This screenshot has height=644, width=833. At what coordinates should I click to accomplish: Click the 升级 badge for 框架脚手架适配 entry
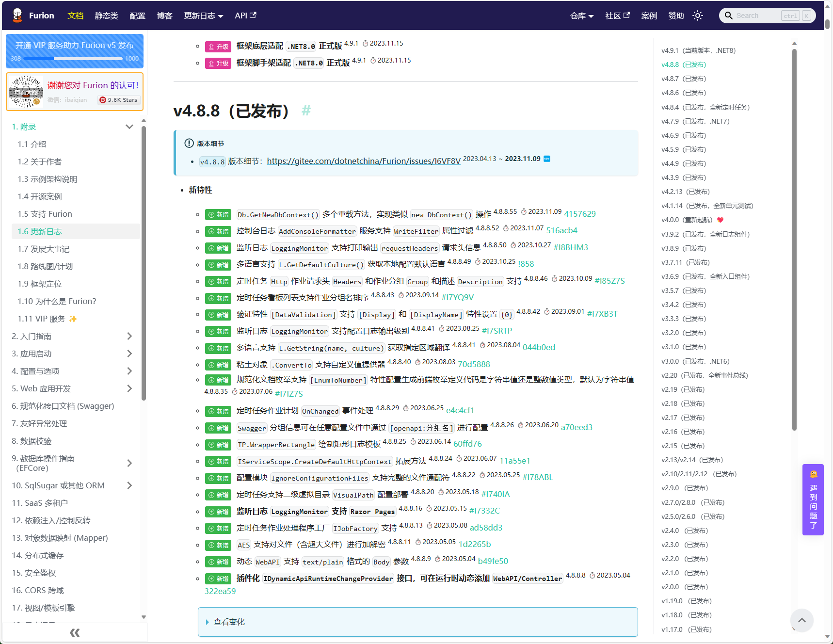218,63
